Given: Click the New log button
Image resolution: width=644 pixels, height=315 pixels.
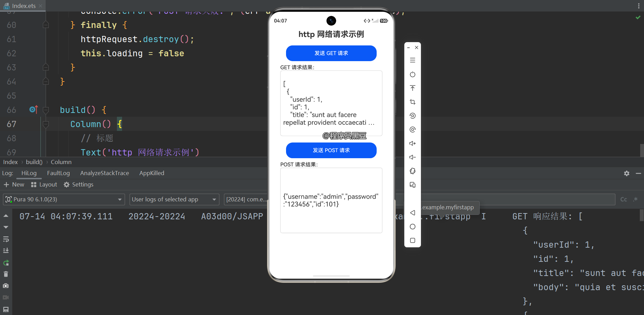Looking at the screenshot, I should coord(14,184).
